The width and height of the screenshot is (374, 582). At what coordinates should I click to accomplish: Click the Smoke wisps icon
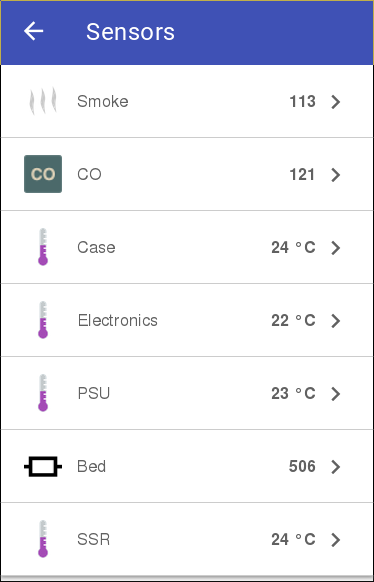click(43, 101)
